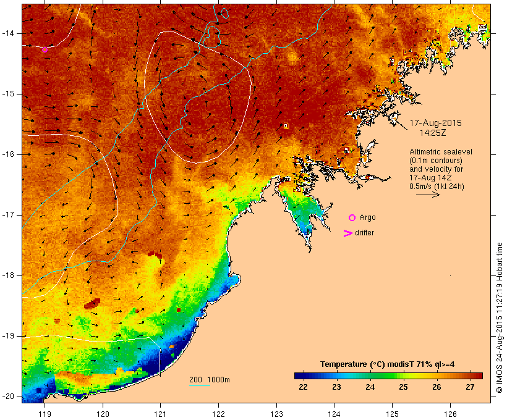Click the colorbar tick label 22
The height and width of the screenshot is (420, 507).
pyautogui.click(x=303, y=387)
